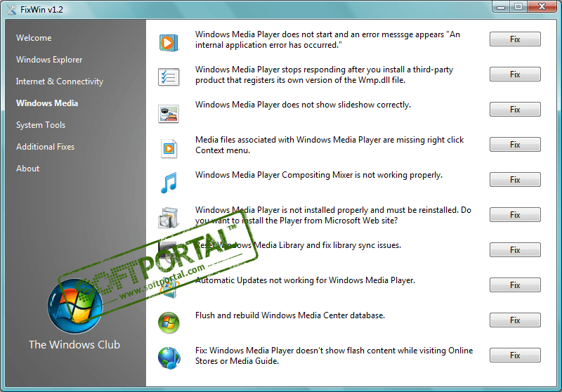Fix Automatic Updates for Media Player
Viewport: 562px width, 392px height.
point(515,285)
